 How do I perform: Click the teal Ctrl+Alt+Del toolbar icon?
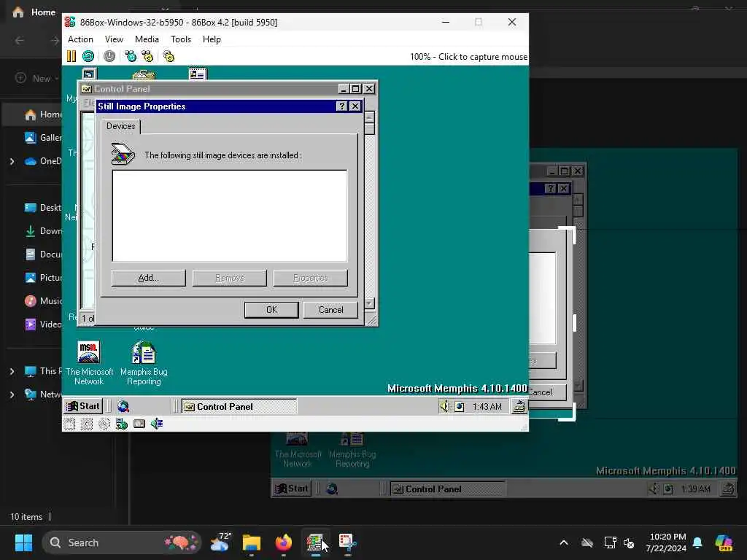click(130, 56)
